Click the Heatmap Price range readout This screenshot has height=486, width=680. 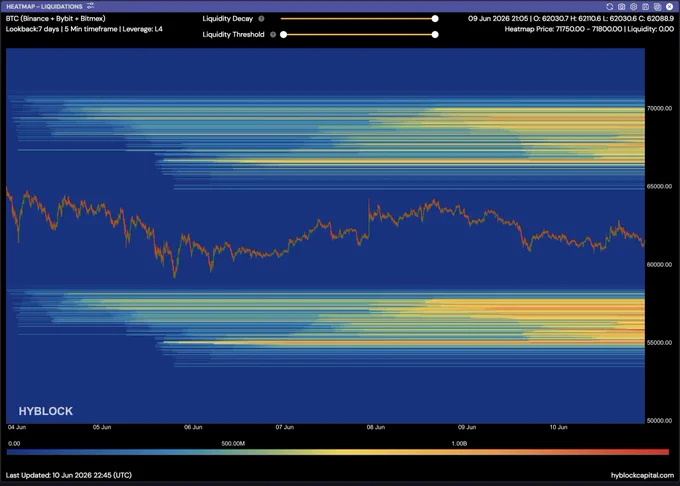589,29
